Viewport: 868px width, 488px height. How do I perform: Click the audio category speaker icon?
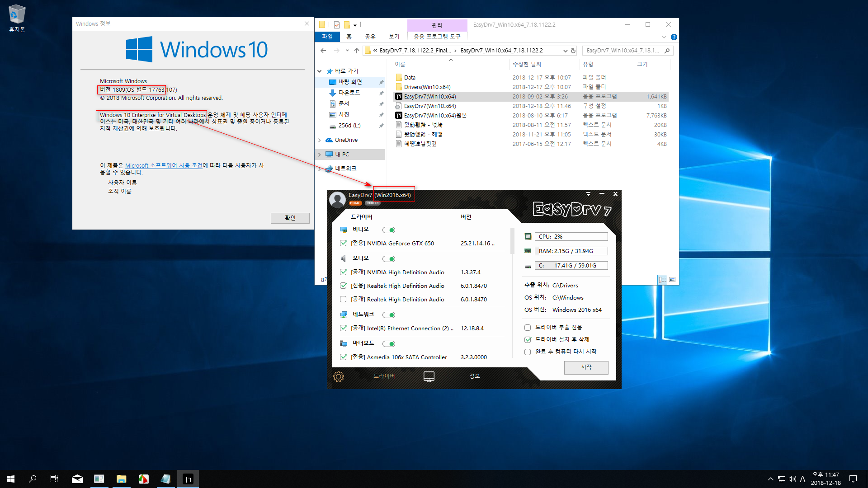click(344, 258)
